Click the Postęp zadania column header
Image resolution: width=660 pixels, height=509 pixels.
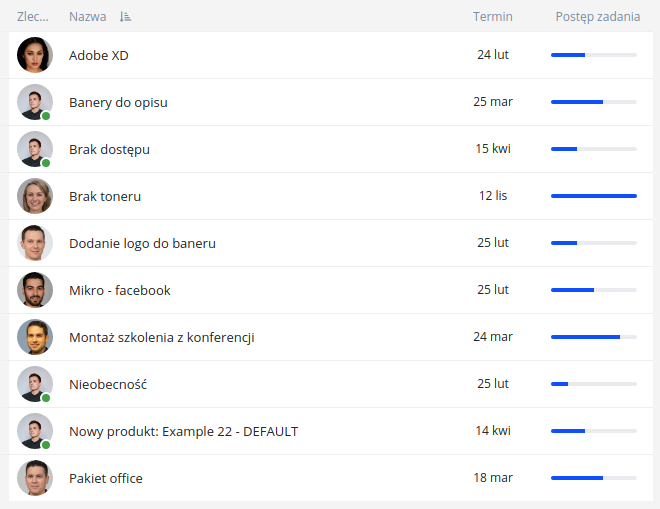click(x=597, y=17)
